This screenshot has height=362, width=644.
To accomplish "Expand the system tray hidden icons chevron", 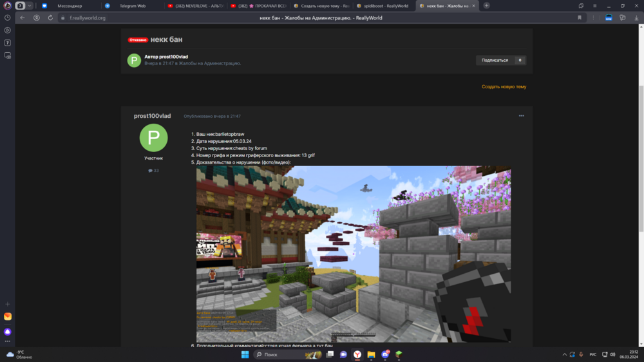I will (564, 354).
